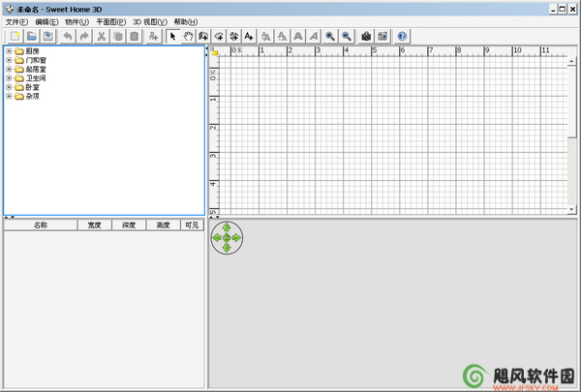Click the new home document icon

pyautogui.click(x=15, y=37)
